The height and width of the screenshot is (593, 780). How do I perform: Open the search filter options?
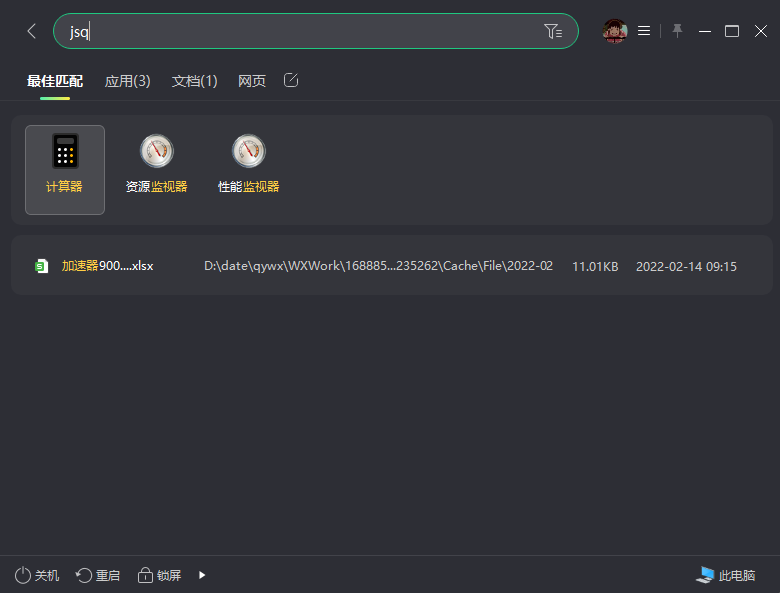tap(553, 31)
